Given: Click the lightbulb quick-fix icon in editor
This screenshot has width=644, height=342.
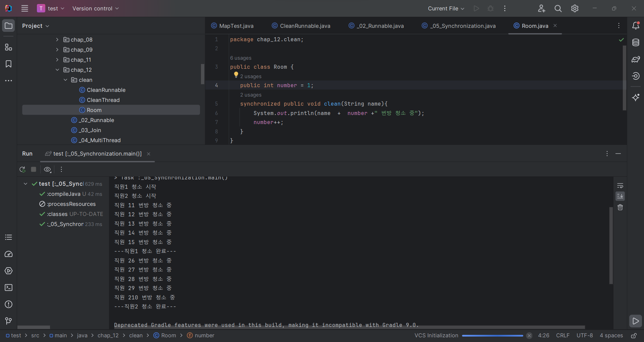Looking at the screenshot, I should pos(236,75).
